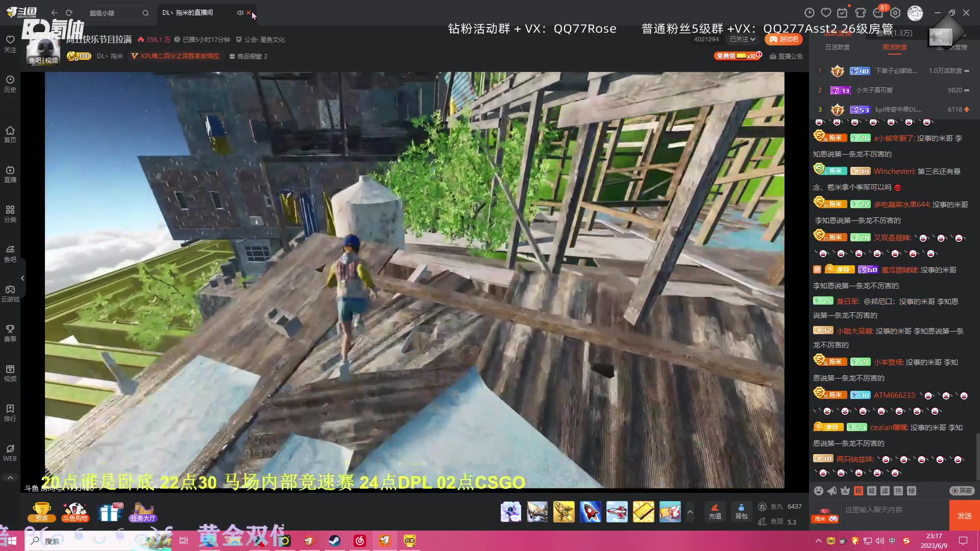Click the browser back arrow
Screen dimensions: 980x551
click(x=55, y=13)
